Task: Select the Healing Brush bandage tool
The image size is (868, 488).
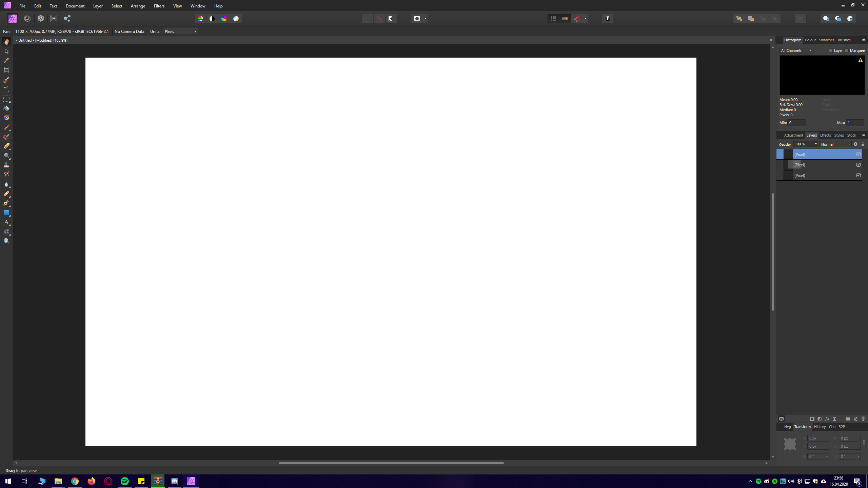Action: [6, 194]
